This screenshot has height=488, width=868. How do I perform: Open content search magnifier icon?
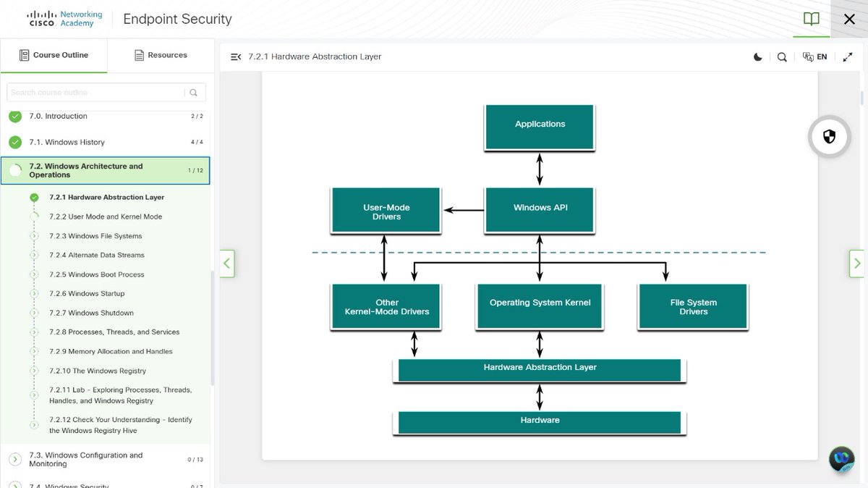pyautogui.click(x=782, y=56)
